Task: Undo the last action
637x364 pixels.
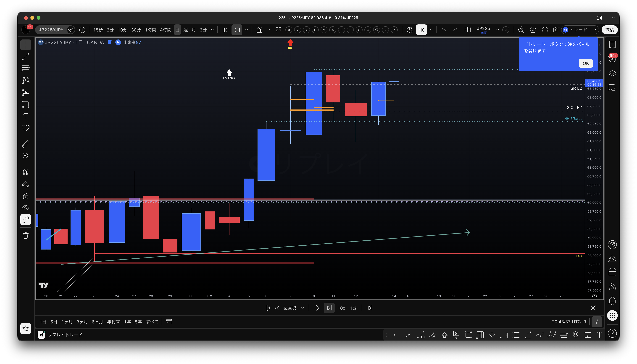Action: click(x=444, y=30)
